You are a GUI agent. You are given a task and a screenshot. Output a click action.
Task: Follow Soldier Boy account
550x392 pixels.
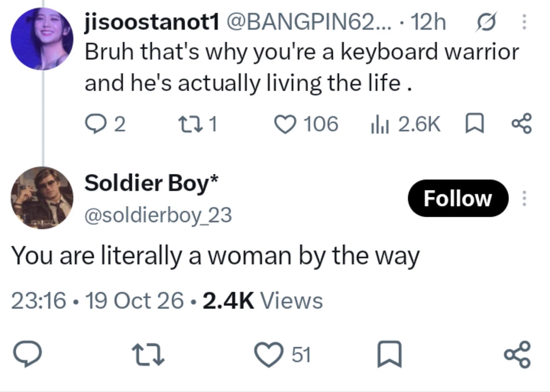click(x=458, y=198)
